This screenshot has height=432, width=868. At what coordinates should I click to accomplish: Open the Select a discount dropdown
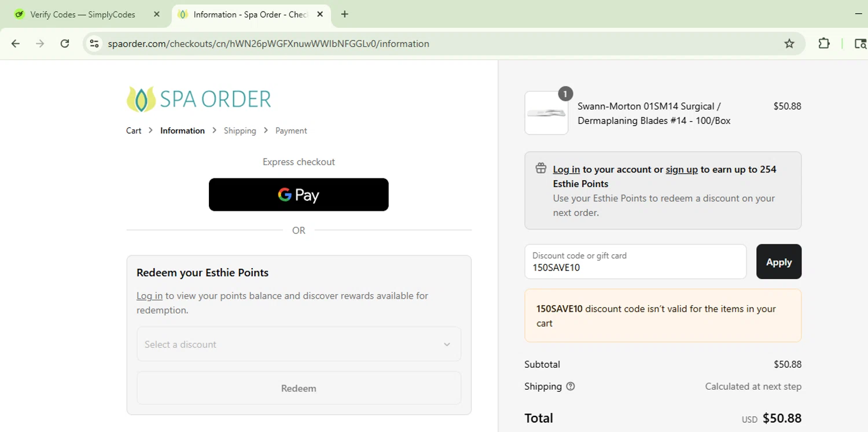[299, 344]
